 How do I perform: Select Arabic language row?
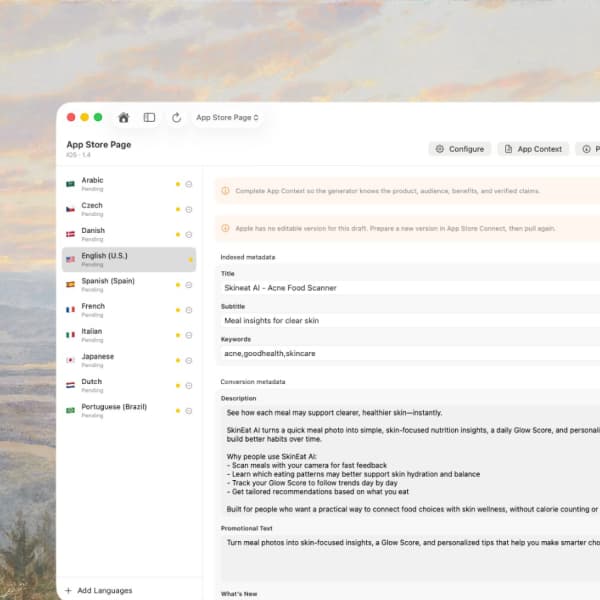click(x=129, y=184)
